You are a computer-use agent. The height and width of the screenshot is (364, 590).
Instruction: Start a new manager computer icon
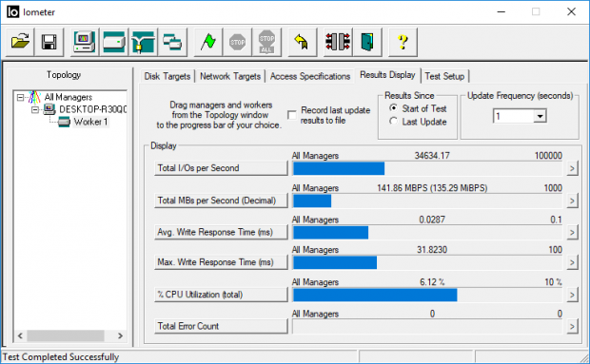point(85,42)
